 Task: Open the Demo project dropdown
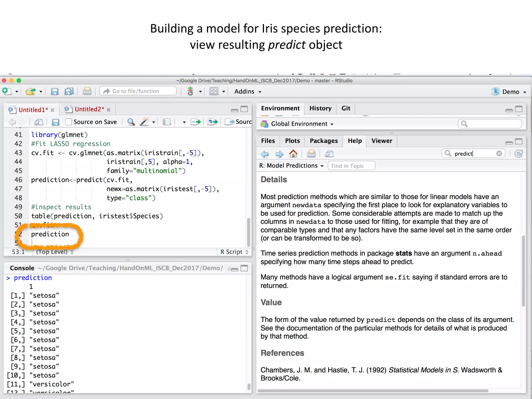[509, 92]
